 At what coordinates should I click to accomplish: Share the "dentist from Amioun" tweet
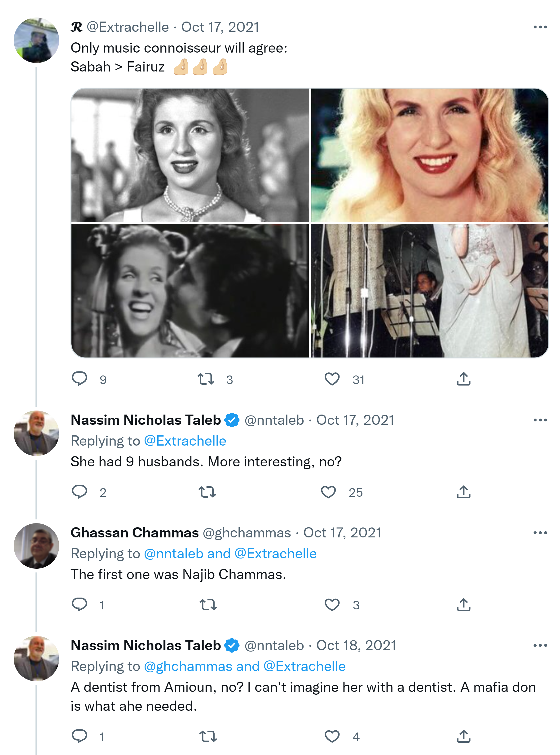(463, 736)
